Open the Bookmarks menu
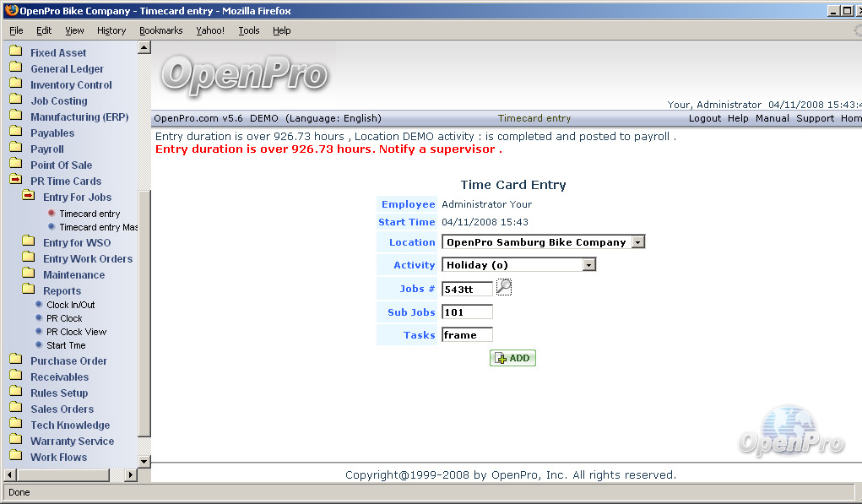The image size is (862, 504). (160, 30)
